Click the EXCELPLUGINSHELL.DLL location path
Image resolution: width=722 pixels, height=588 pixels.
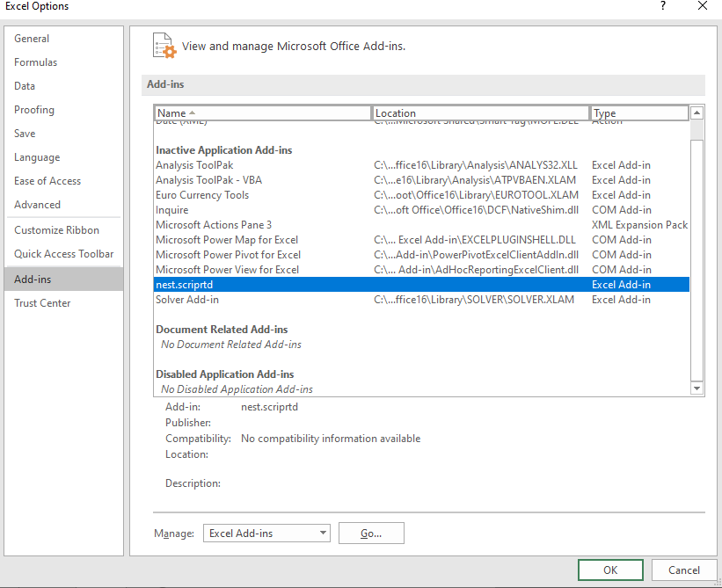(x=475, y=240)
